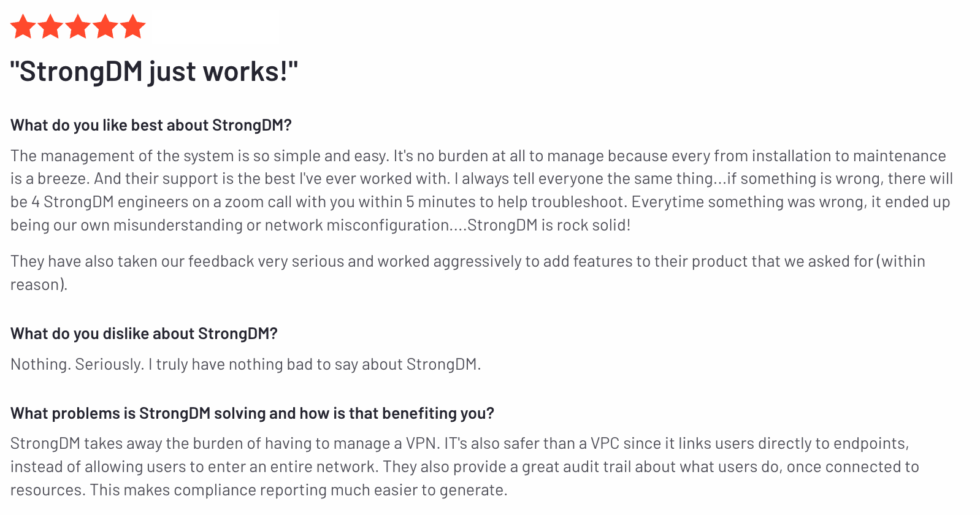
Task: Click the phrase "network misconfiguration"
Action: click(x=357, y=225)
